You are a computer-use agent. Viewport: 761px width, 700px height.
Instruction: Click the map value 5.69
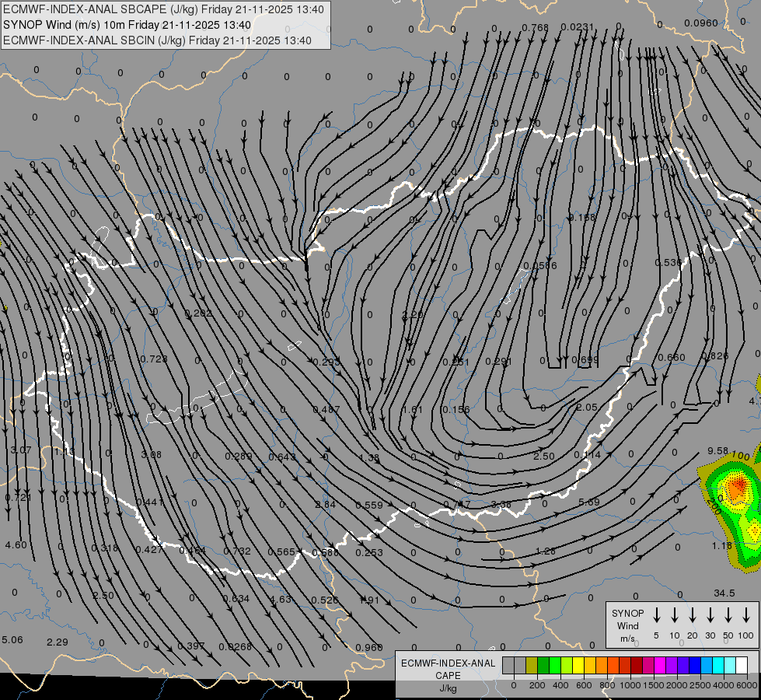coord(588,502)
